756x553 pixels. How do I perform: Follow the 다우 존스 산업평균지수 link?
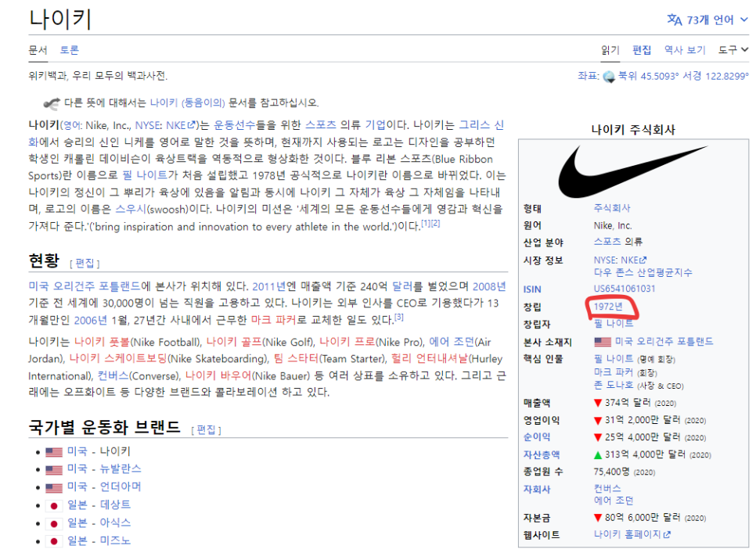click(643, 273)
